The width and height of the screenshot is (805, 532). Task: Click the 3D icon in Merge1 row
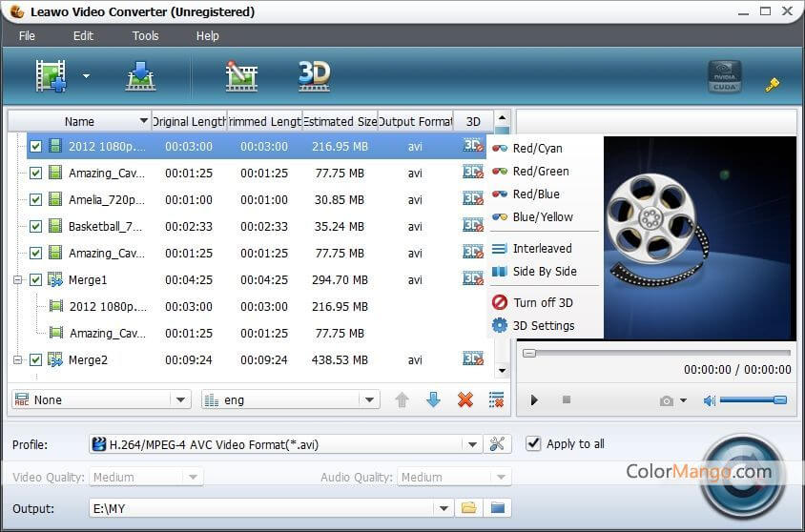pos(473,278)
